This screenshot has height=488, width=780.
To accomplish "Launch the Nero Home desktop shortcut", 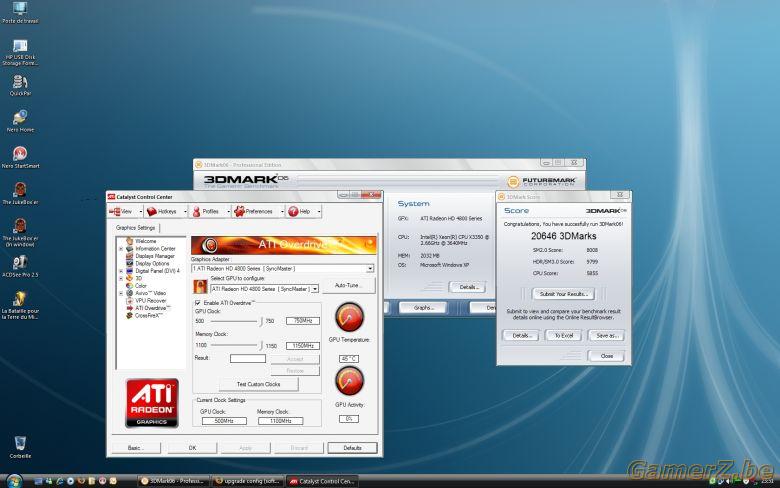I will pyautogui.click(x=20, y=121).
